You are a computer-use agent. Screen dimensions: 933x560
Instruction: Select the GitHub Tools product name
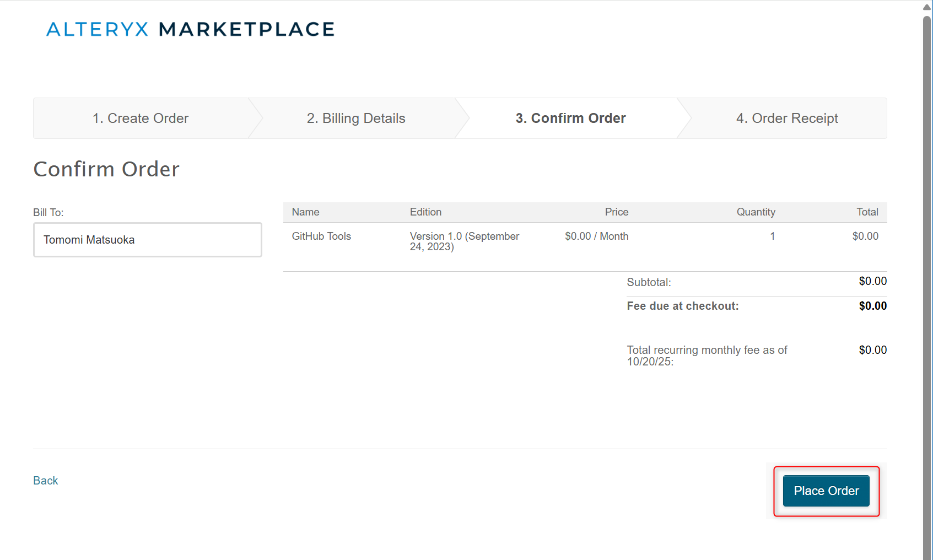[321, 236]
